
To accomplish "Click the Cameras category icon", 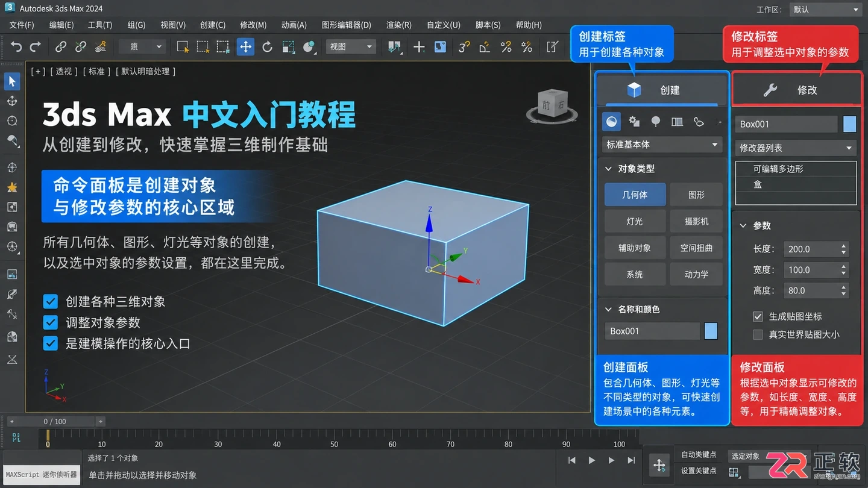I will [677, 122].
